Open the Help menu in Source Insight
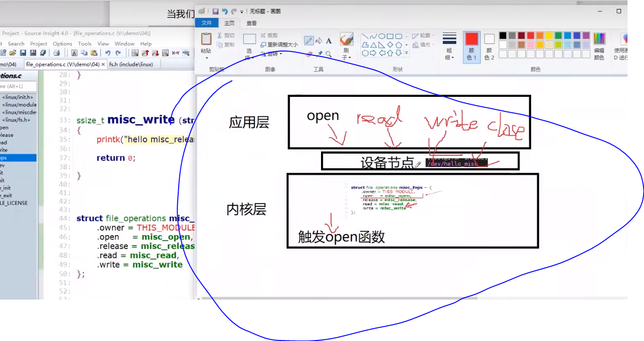The height and width of the screenshot is (341, 644). (146, 44)
